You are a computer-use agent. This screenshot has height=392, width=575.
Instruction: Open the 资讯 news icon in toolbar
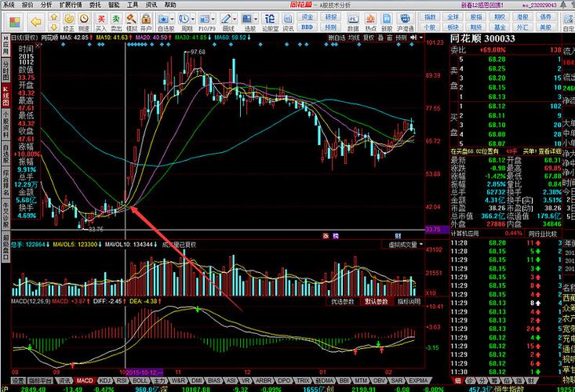click(x=288, y=19)
